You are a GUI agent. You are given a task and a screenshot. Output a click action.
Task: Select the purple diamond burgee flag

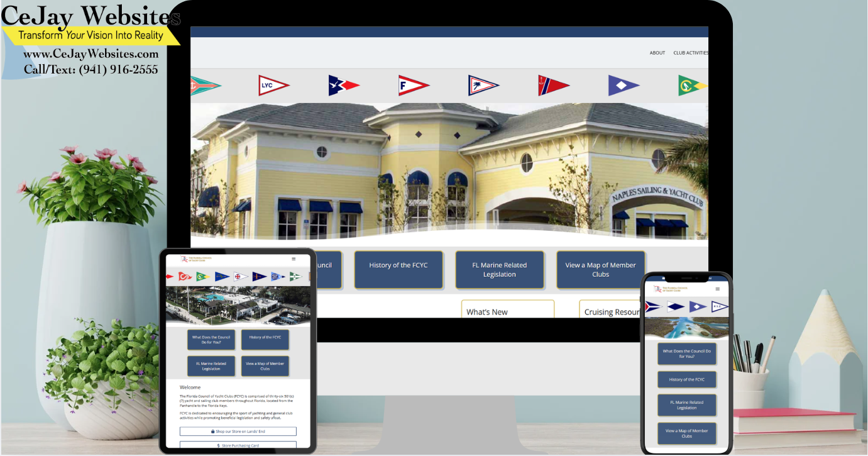click(x=624, y=84)
